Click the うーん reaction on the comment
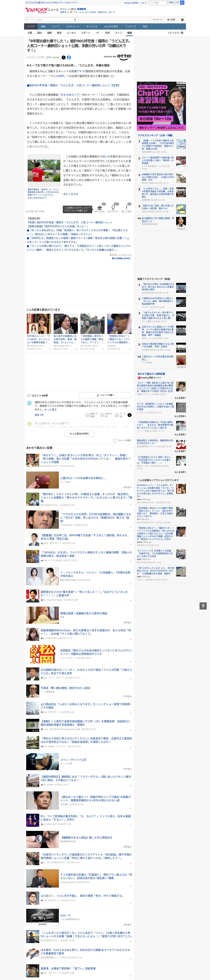This screenshot has width=210, height=980. point(117,415)
